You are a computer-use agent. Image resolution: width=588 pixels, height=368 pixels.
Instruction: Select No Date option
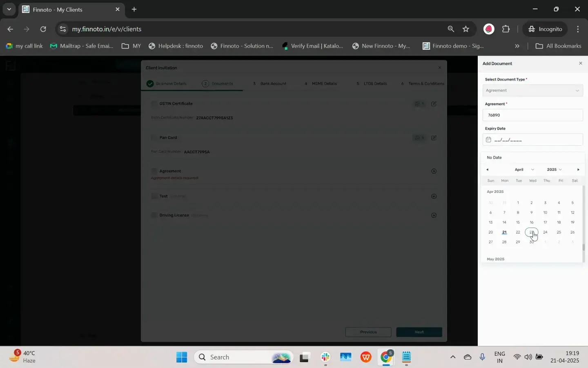coord(494,158)
